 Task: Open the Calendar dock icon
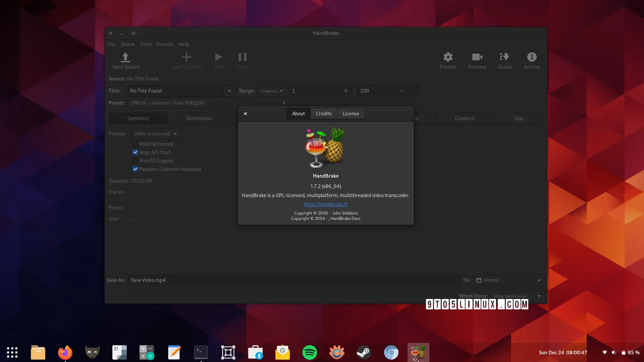(x=119, y=352)
